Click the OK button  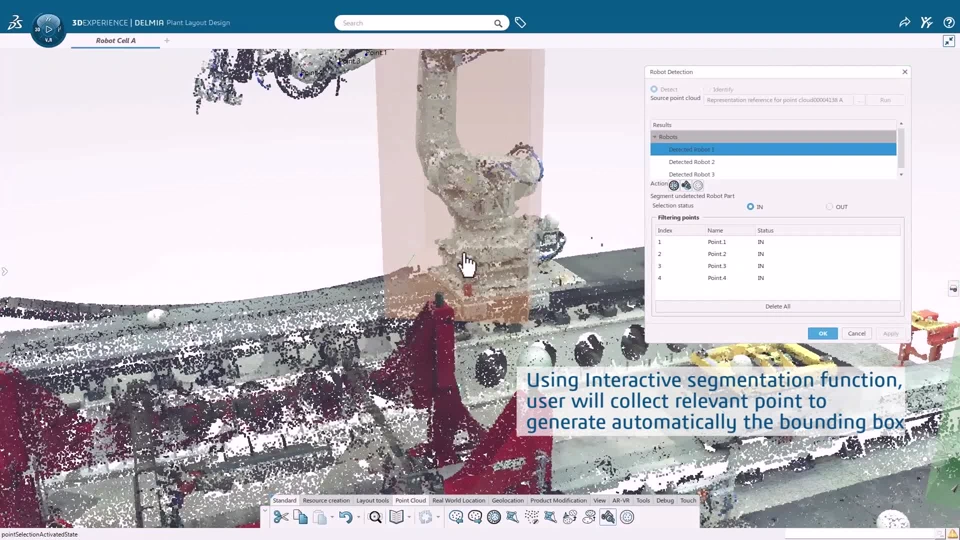[822, 333]
